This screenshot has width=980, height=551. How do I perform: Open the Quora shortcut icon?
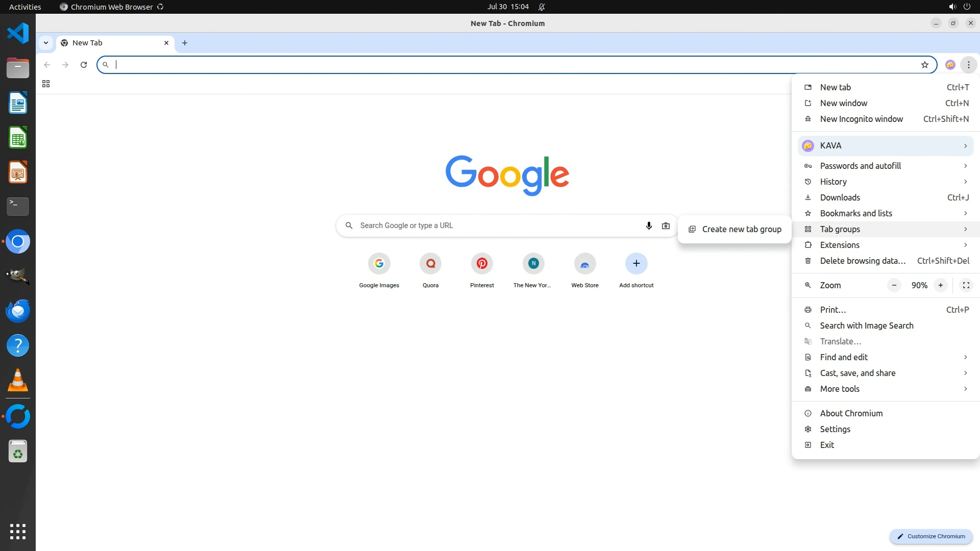(x=430, y=264)
